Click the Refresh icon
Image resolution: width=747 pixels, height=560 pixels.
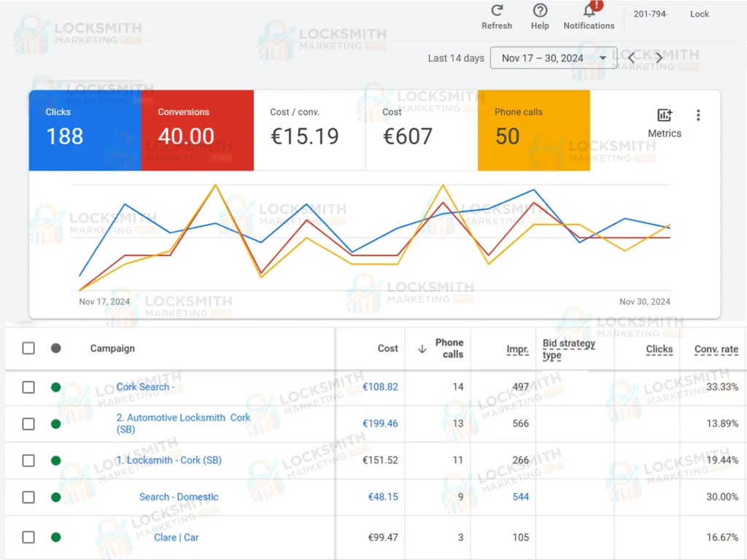(x=497, y=11)
